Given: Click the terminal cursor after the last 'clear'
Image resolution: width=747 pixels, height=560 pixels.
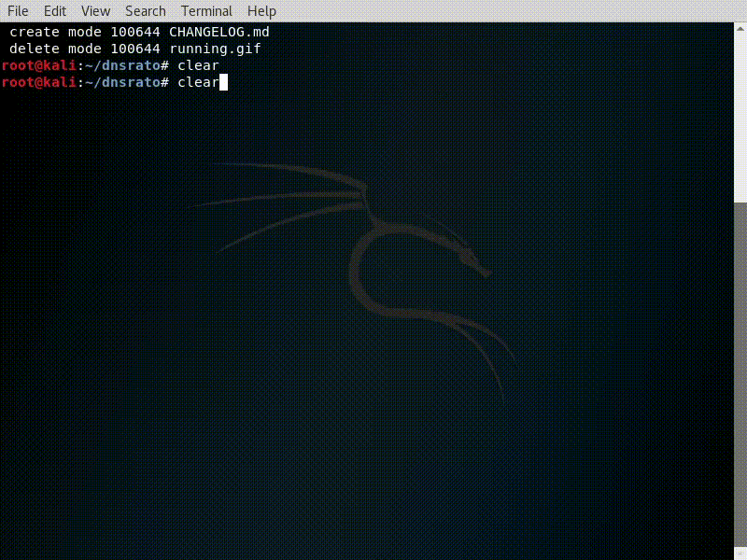Looking at the screenshot, I should 223,82.
